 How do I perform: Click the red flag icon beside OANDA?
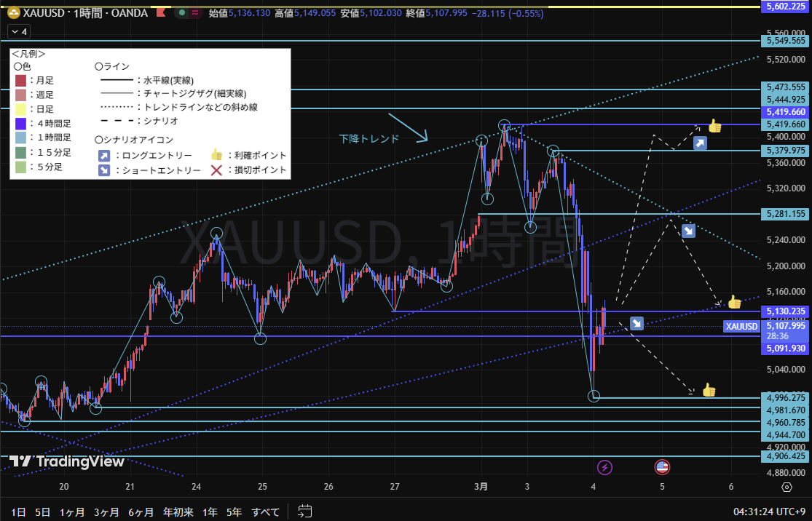click(161, 13)
